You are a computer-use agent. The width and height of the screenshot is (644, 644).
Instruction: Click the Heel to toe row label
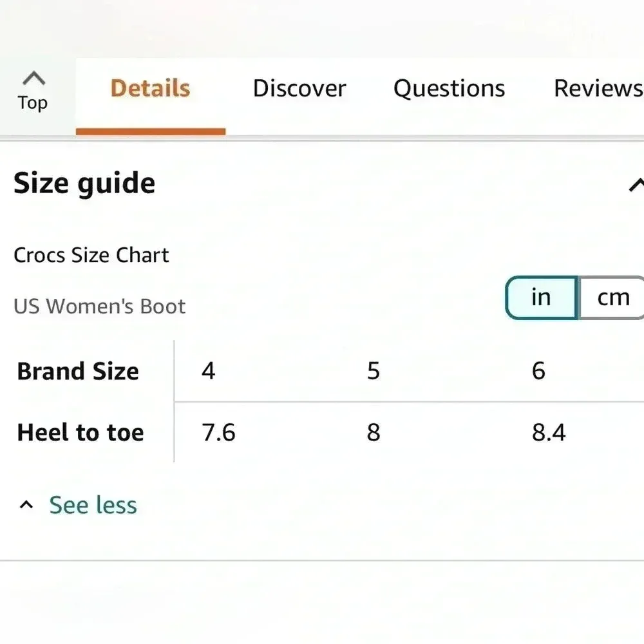[80, 433]
